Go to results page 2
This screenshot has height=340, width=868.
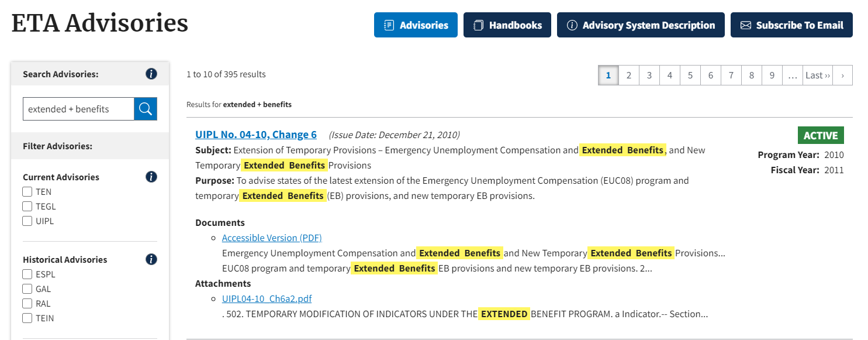tap(629, 75)
